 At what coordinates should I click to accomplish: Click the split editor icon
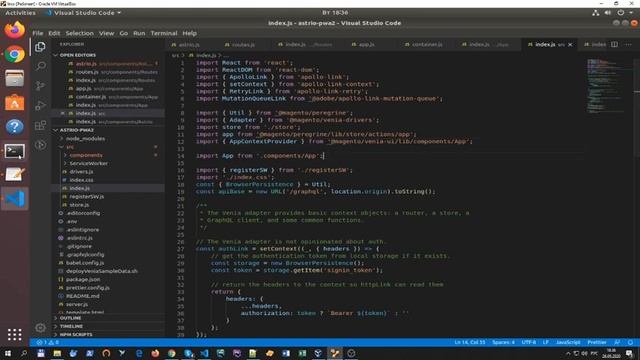point(614,44)
